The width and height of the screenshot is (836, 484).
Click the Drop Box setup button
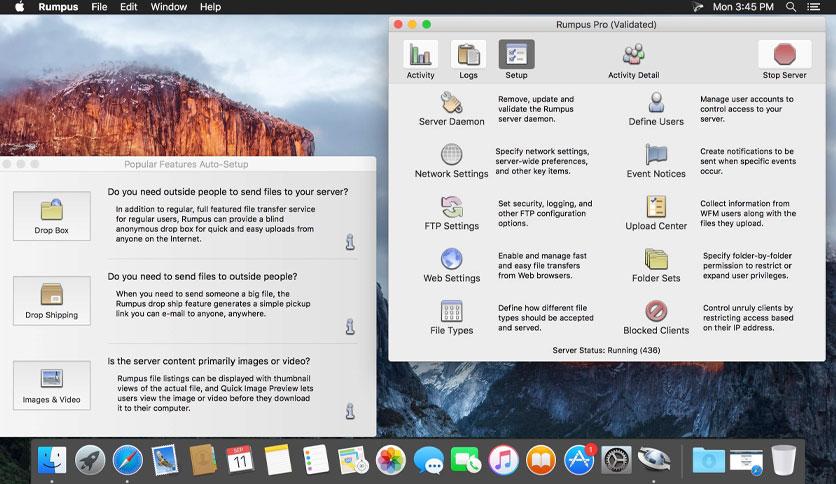(52, 216)
